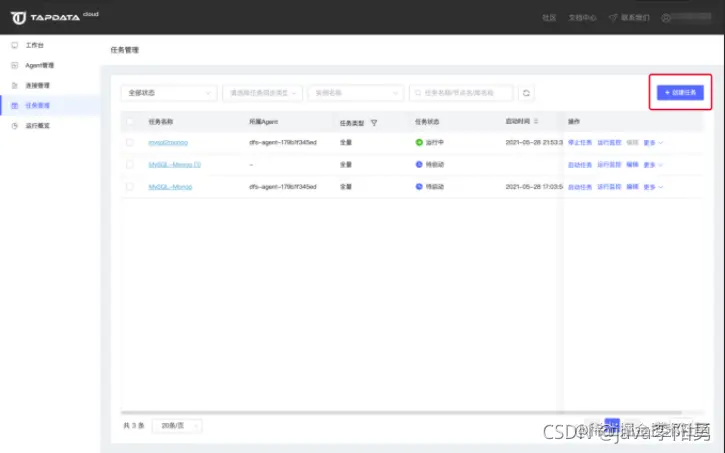Click 启动任务 for the last MySQL-Mongo row
The width and height of the screenshot is (725, 453).
tap(580, 187)
